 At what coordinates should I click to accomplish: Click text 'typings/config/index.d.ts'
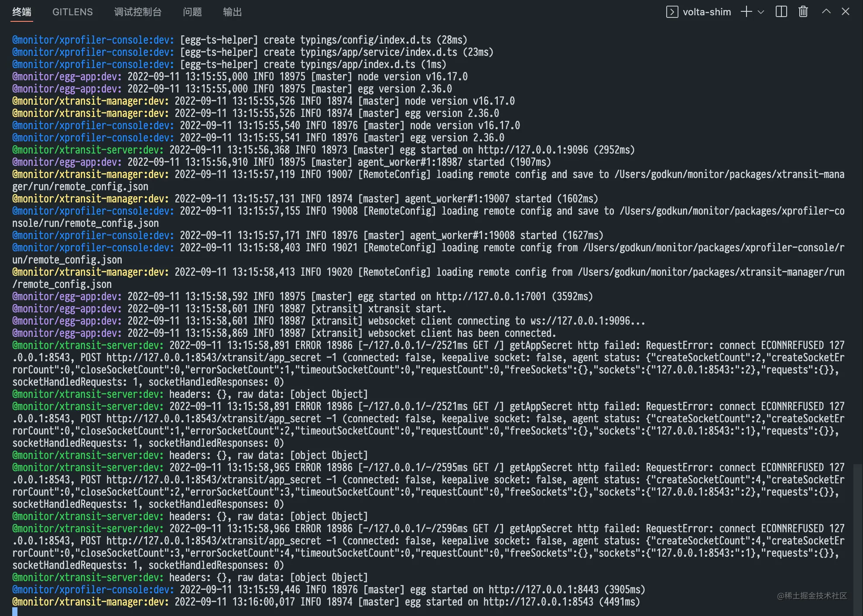pos(365,40)
